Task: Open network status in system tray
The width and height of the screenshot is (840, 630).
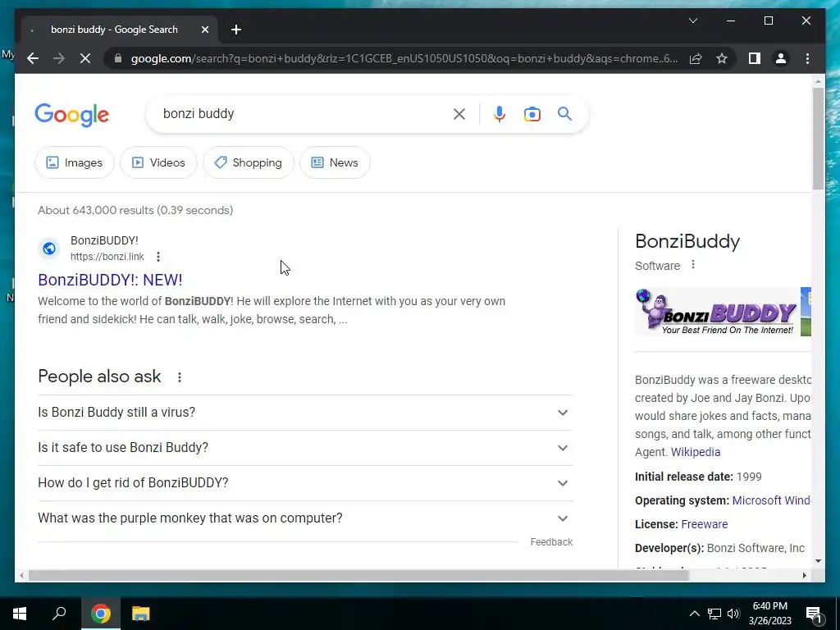Action: click(714, 614)
